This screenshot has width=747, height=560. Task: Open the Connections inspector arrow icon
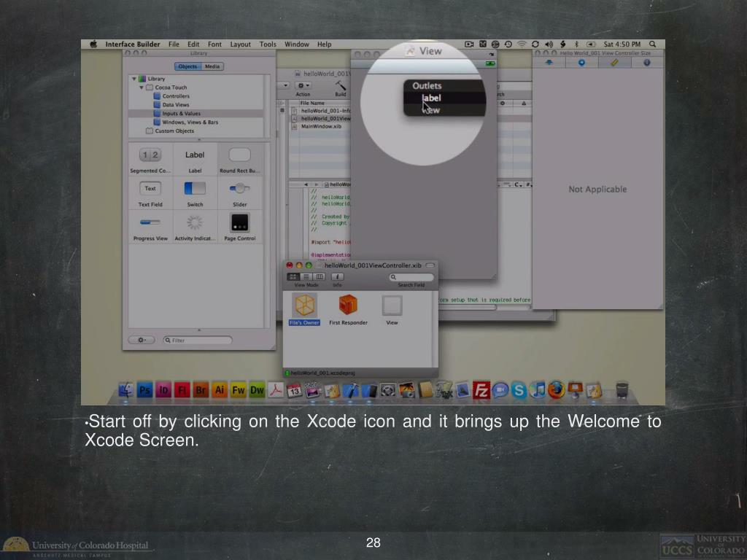[581, 63]
